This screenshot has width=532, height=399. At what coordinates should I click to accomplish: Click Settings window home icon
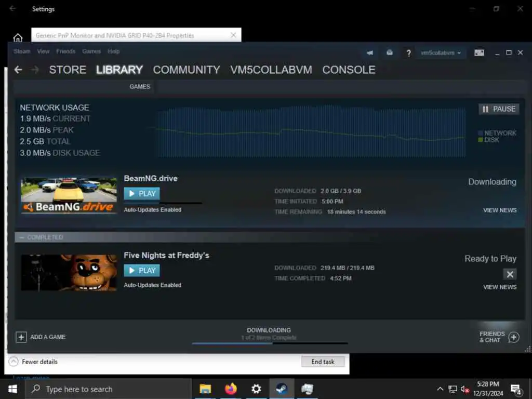pyautogui.click(x=18, y=37)
